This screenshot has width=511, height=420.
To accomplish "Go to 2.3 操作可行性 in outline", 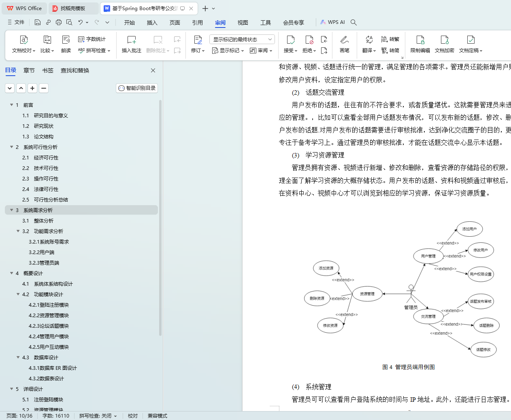I will (x=40, y=178).
